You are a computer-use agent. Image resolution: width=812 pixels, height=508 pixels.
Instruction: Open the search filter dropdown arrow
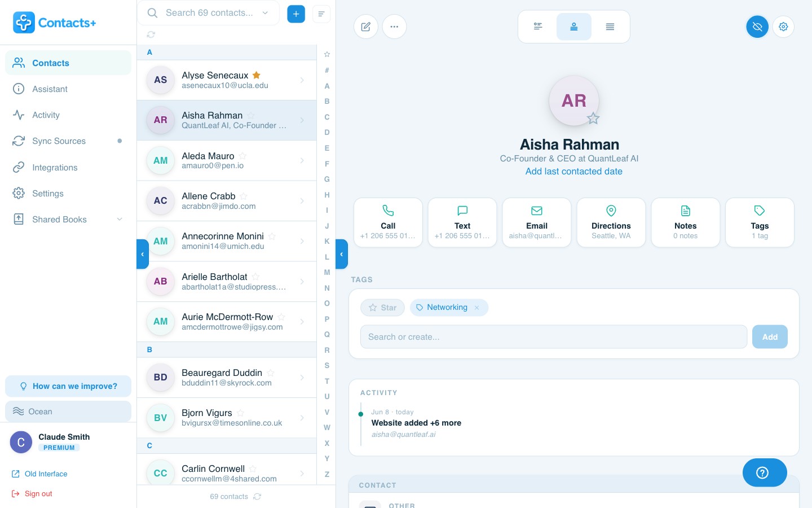point(265,13)
